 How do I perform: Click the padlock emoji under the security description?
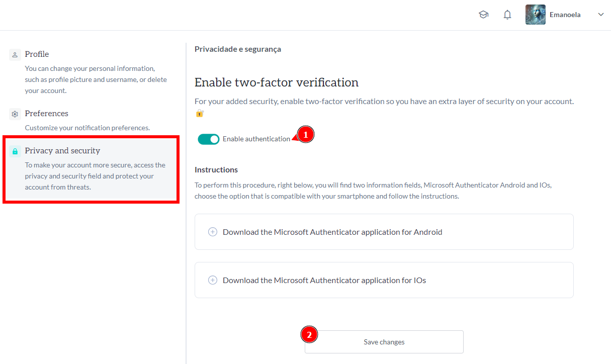tap(200, 113)
